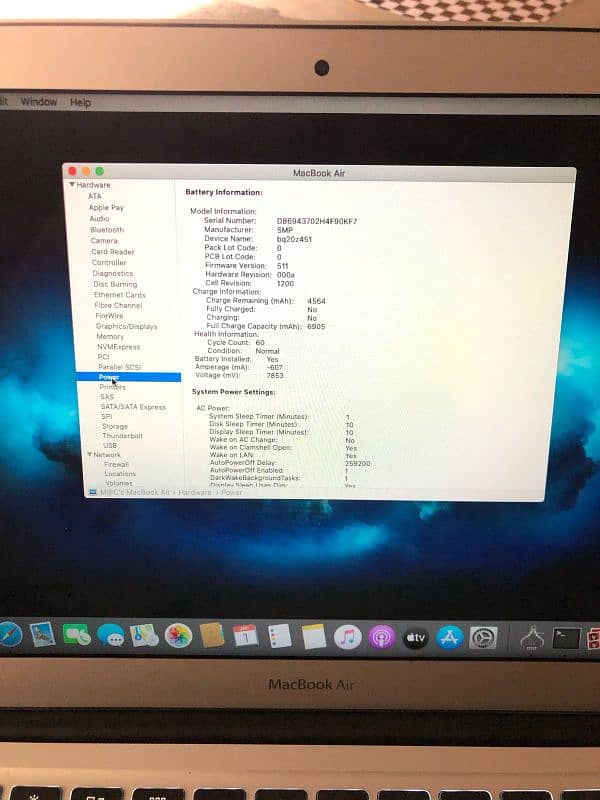Open Reminders from the Dock
The height and width of the screenshot is (800, 600).
click(x=280, y=636)
